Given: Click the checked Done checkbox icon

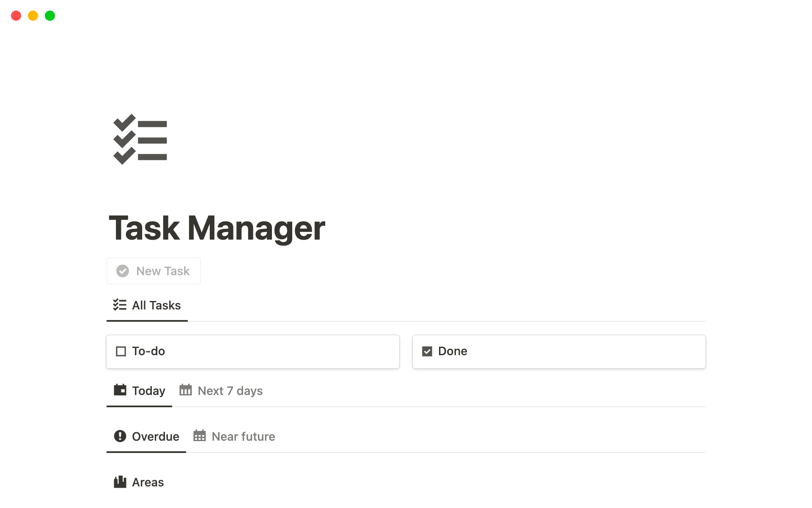Looking at the screenshot, I should [427, 351].
